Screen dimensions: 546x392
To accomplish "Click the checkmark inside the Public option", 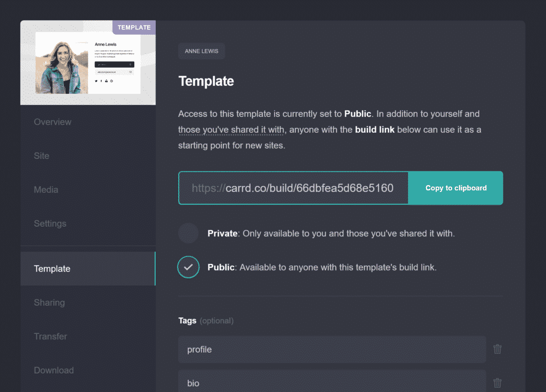I will (188, 267).
